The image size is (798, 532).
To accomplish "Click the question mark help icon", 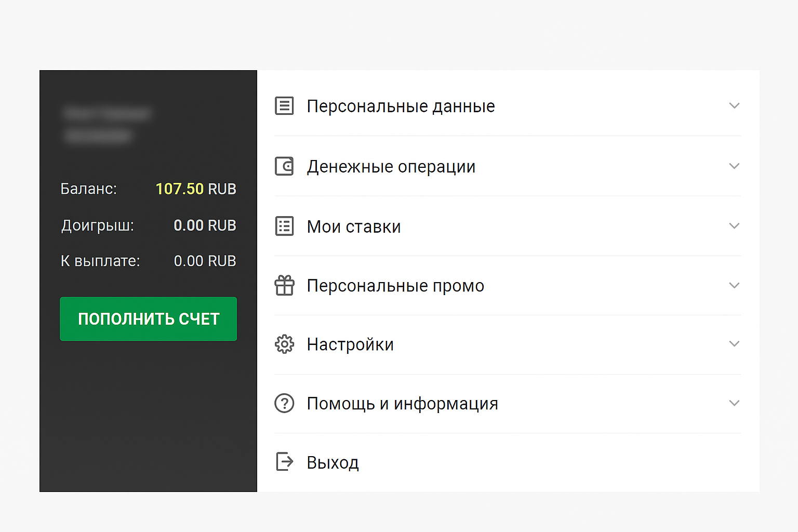I will [x=284, y=403].
